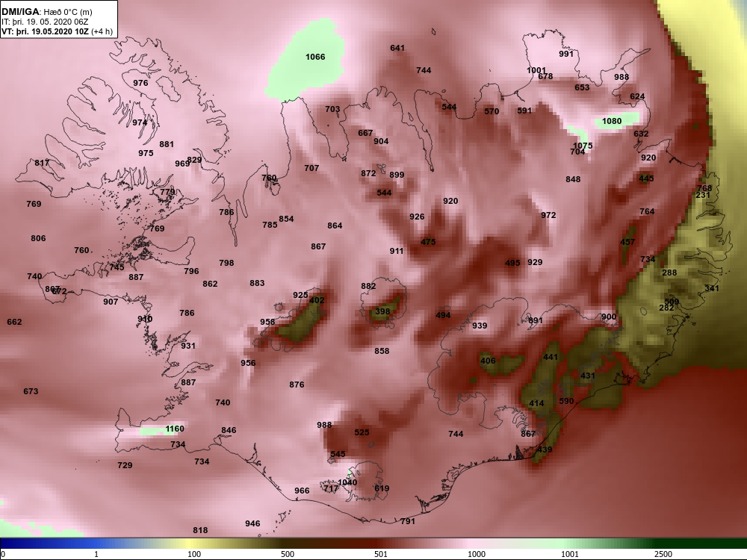This screenshot has width=747, height=560.
Task: Click the 457 value
Action: coord(627,242)
